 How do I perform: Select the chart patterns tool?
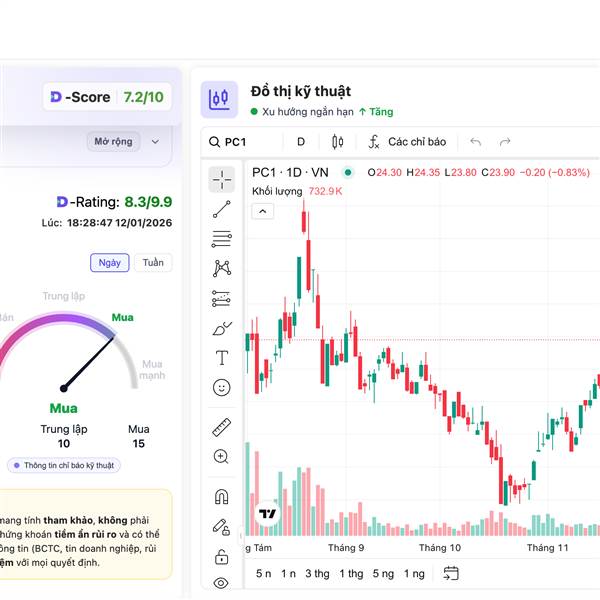point(222,268)
